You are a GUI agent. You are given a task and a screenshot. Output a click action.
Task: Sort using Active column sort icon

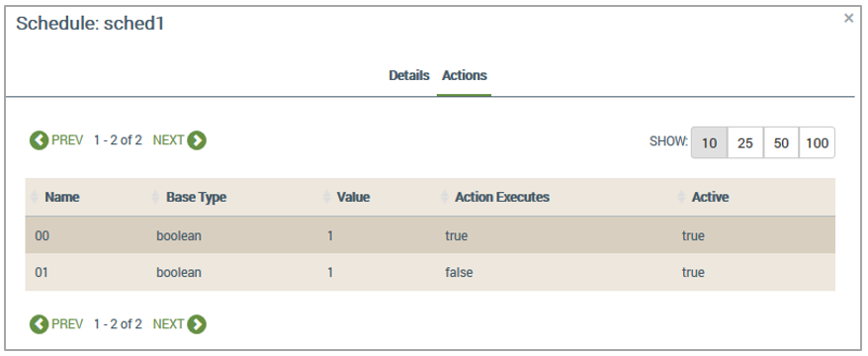(x=681, y=197)
